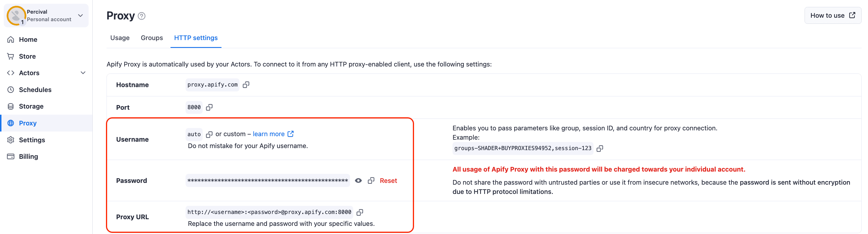Viewport: 868px width, 234px height.
Task: Copy the port 8000 value
Action: pyautogui.click(x=209, y=107)
